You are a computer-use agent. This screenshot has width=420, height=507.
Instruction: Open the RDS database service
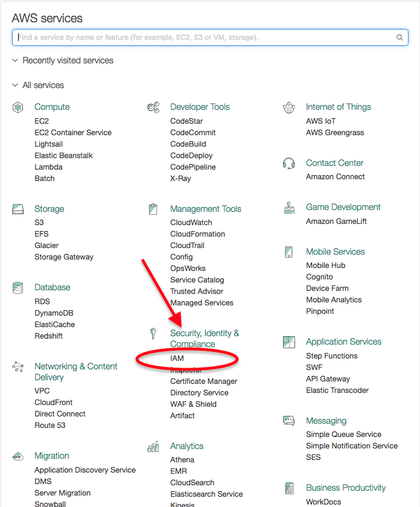tap(42, 302)
